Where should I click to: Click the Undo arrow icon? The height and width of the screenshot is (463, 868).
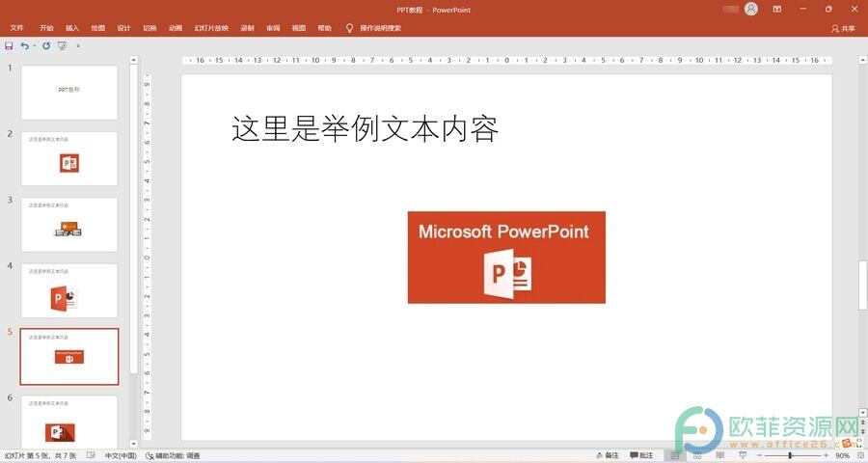[x=24, y=46]
